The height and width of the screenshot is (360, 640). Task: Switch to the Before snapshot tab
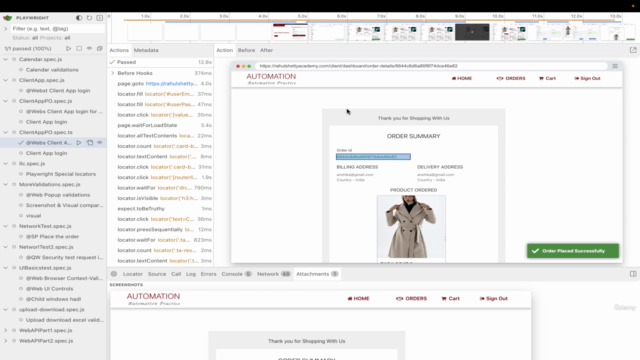click(246, 50)
